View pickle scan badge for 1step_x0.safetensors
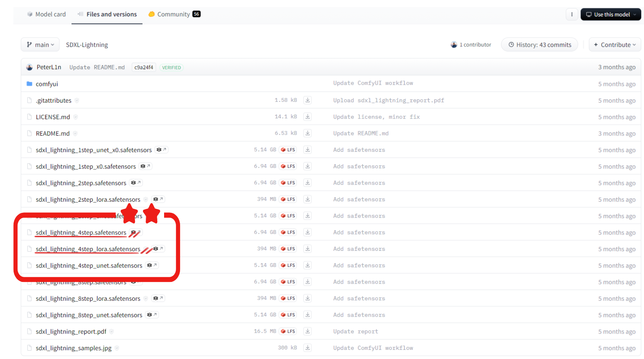644x359 pixels. (145, 166)
